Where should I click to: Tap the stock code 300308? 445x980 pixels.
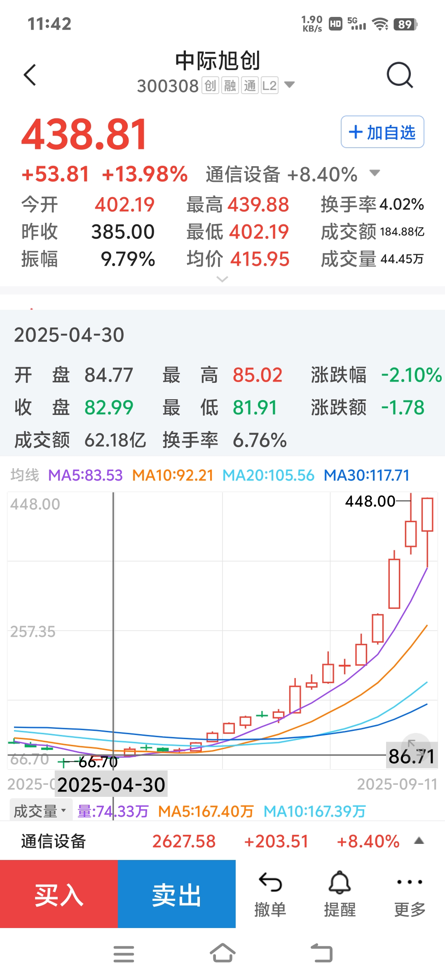click(168, 86)
